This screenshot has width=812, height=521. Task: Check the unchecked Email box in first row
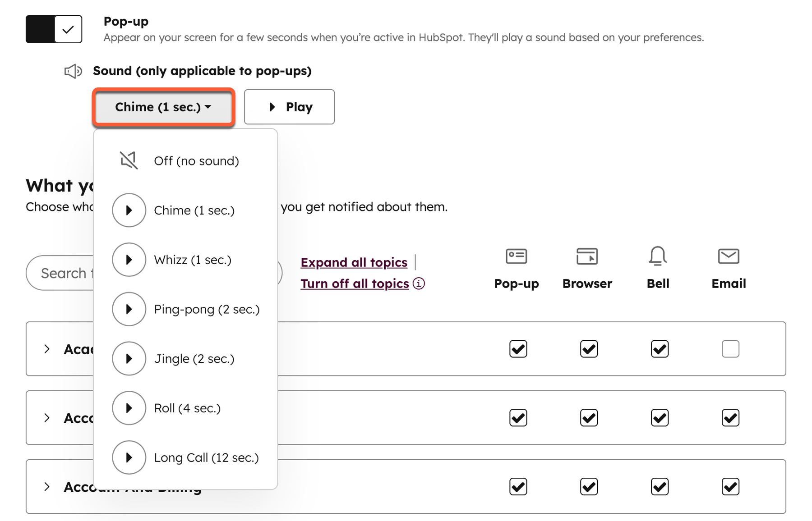pyautogui.click(x=730, y=349)
